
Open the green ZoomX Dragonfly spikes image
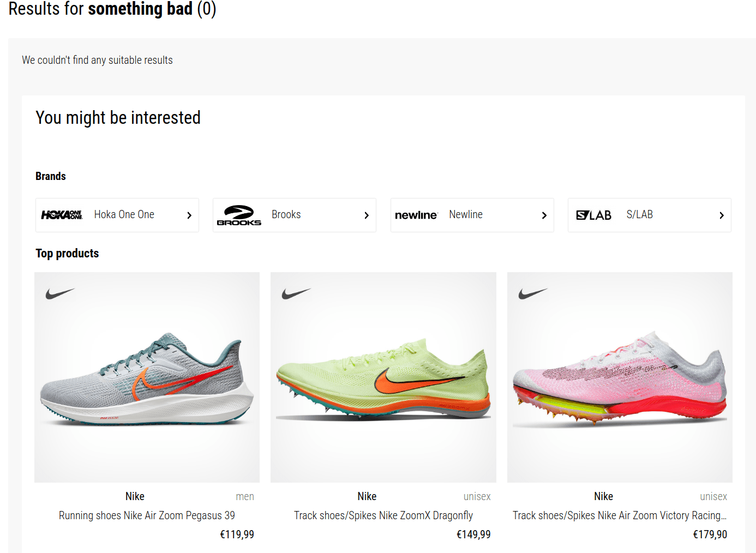(x=383, y=377)
